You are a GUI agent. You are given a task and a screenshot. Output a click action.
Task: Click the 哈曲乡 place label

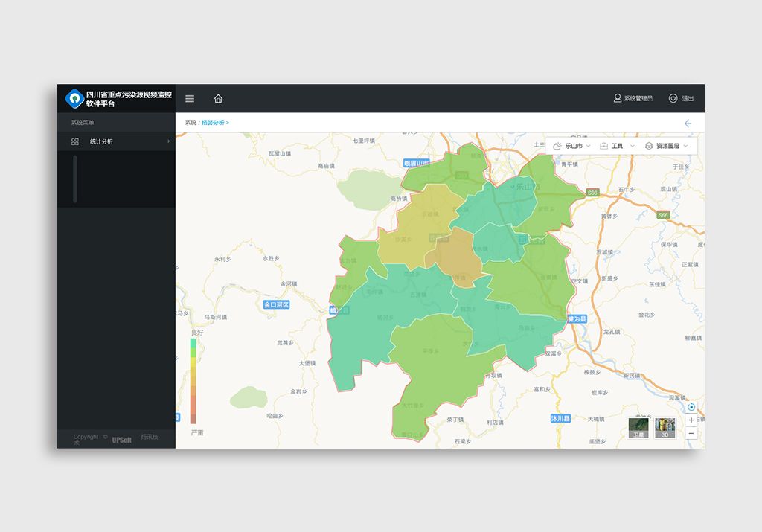(275, 416)
